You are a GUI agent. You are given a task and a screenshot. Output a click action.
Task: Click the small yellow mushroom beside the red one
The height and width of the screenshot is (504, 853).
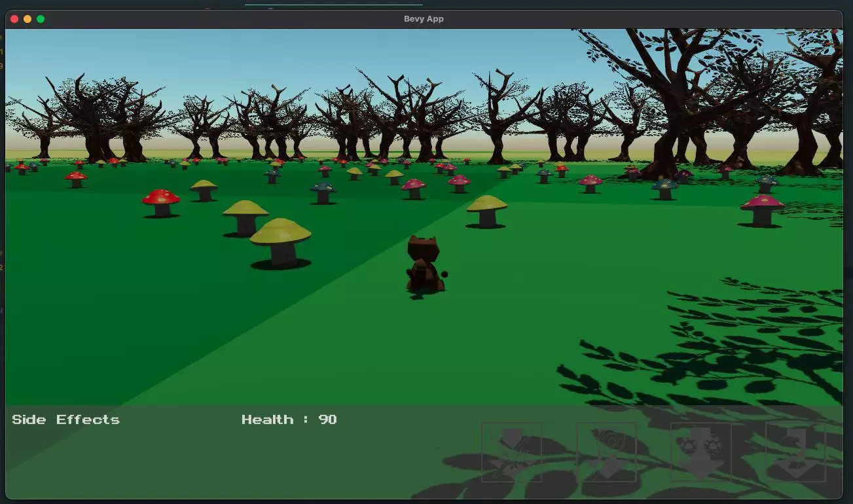204,190
